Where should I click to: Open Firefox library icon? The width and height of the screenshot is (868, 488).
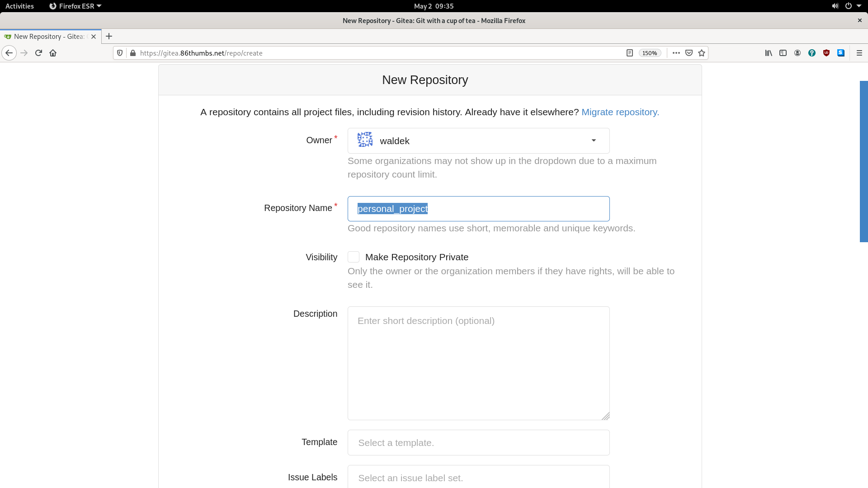tap(769, 53)
